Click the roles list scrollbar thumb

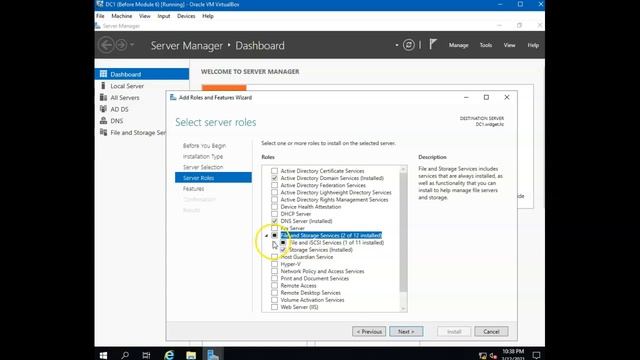point(403,231)
